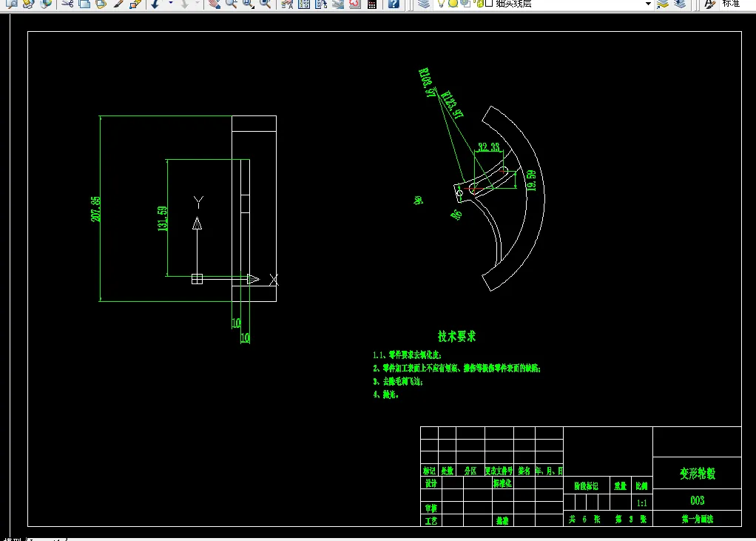Toggle the layer lock padlock
This screenshot has width=756, height=541.
pyautogui.click(x=479, y=4)
